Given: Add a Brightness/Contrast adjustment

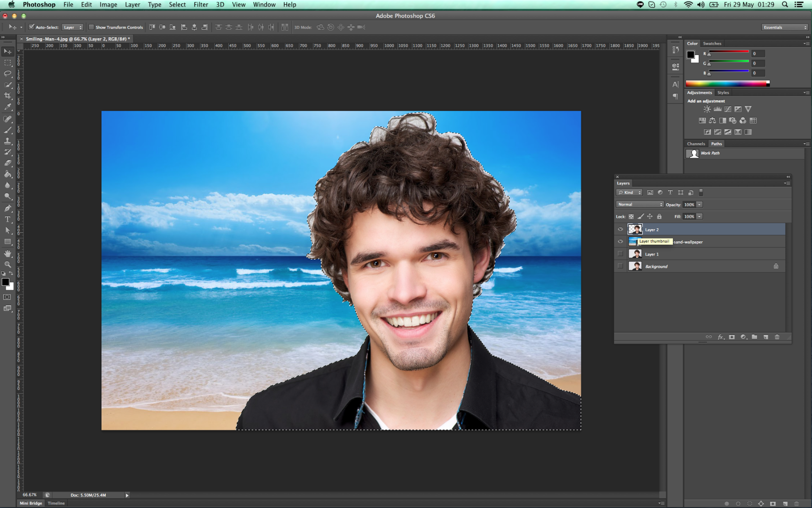Looking at the screenshot, I should click(x=707, y=109).
